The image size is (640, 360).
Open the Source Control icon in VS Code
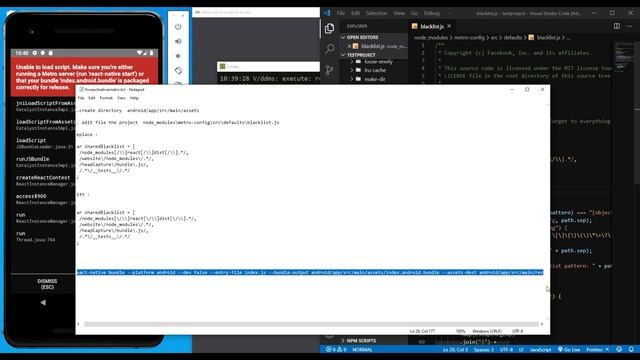329,70
